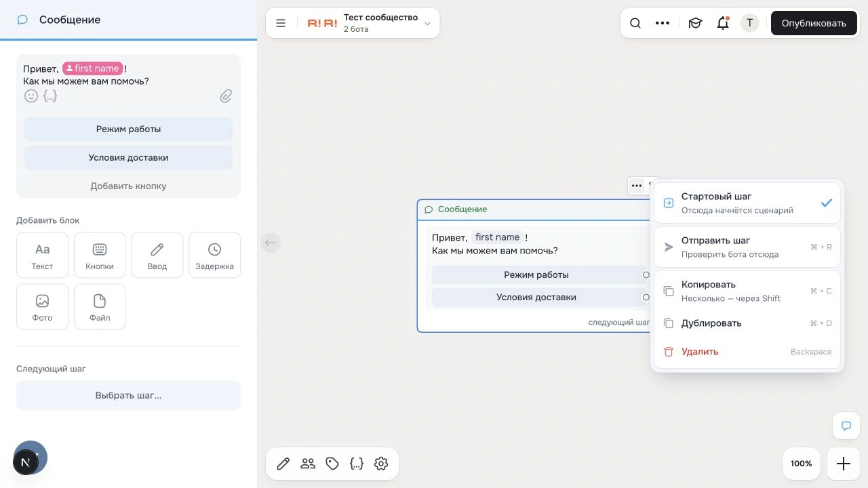Click the 100% zoom level control
Viewport: 868px width, 488px height.
(x=801, y=464)
